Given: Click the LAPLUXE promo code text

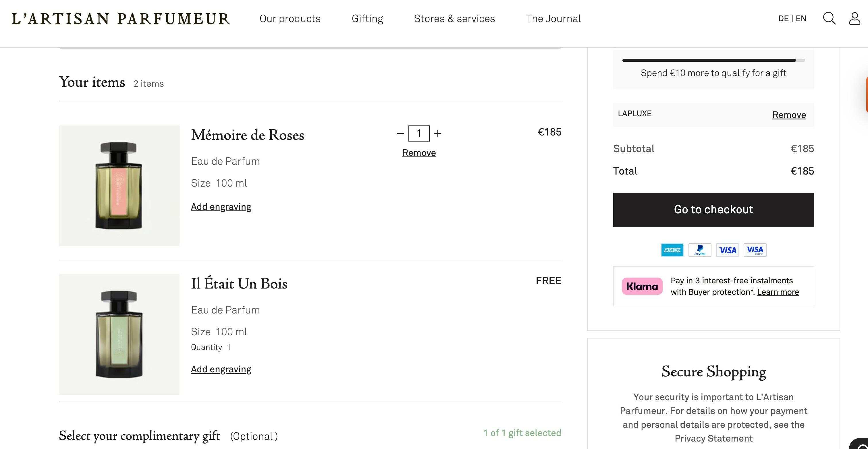Looking at the screenshot, I should pyautogui.click(x=634, y=113).
